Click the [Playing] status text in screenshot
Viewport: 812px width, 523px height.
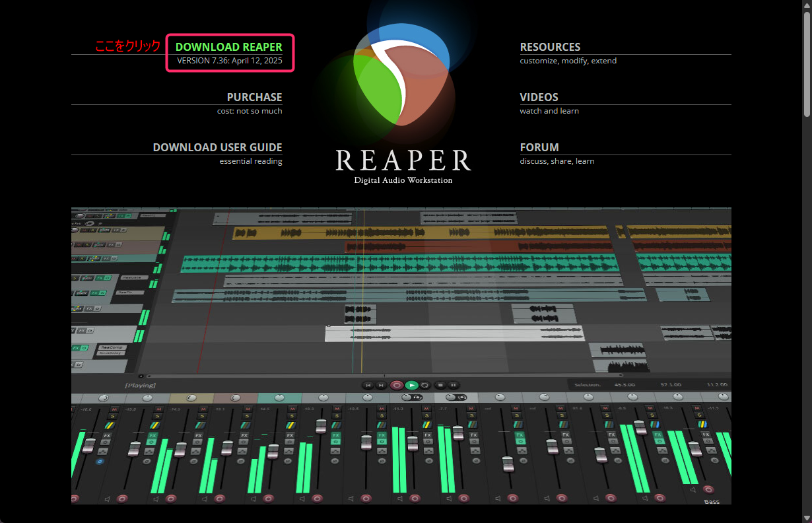pyautogui.click(x=140, y=385)
